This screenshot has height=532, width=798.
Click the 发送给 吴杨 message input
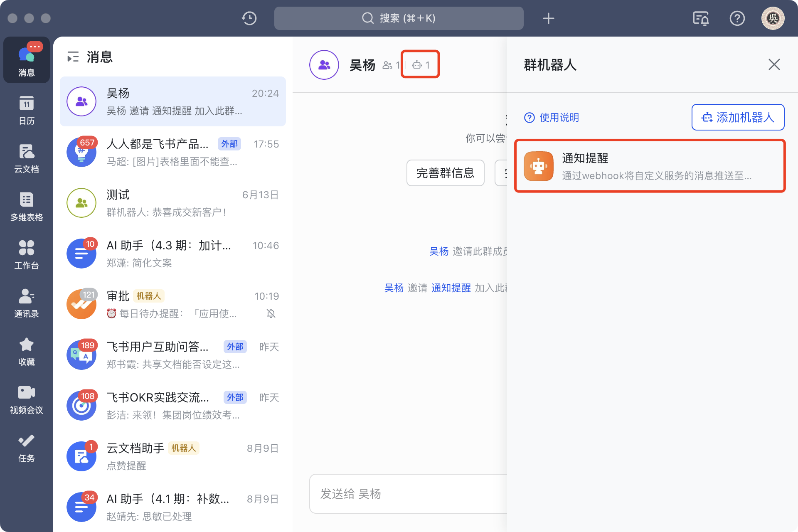[x=408, y=494]
